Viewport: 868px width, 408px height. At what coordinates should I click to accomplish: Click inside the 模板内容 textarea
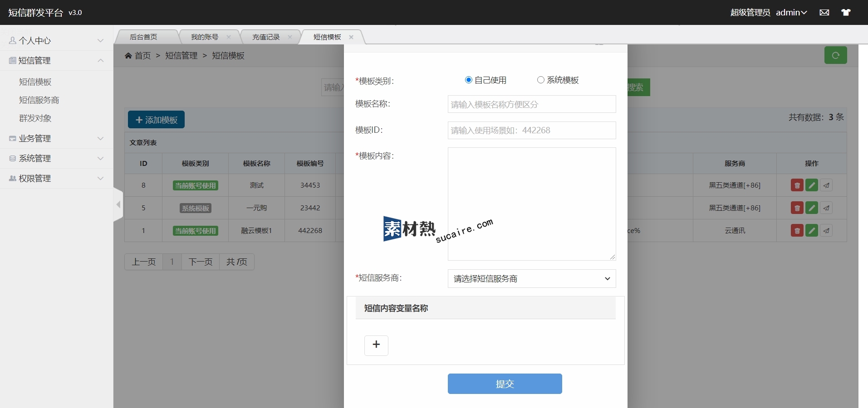tap(532, 204)
